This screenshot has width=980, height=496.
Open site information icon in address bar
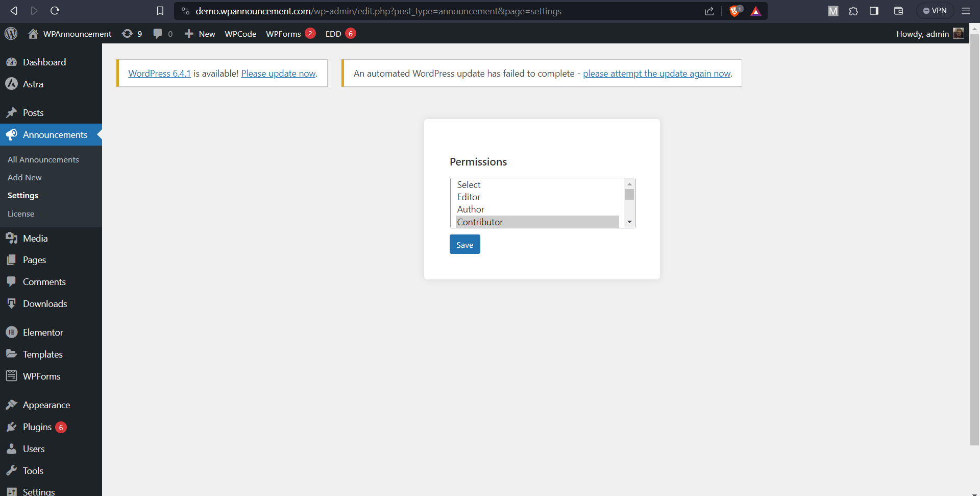pos(185,11)
